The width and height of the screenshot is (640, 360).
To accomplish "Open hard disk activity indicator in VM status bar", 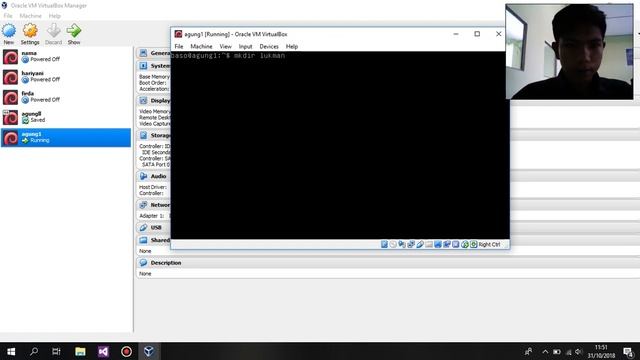I will [x=384, y=244].
